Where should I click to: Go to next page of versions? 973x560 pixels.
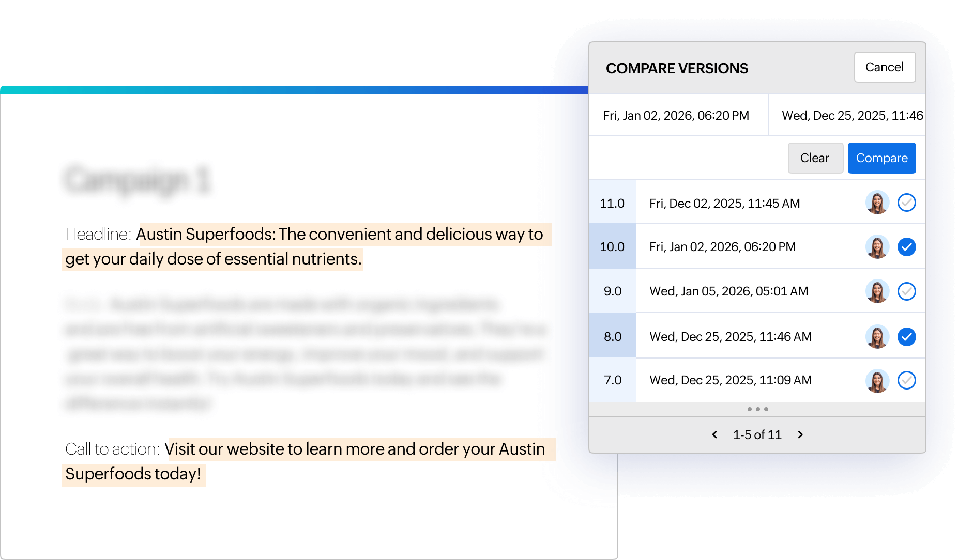click(800, 435)
